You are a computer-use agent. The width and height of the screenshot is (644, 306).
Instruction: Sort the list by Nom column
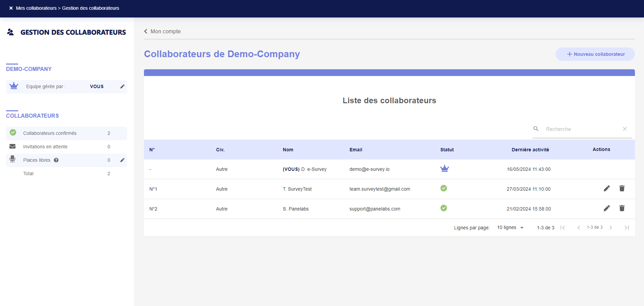(x=288, y=150)
